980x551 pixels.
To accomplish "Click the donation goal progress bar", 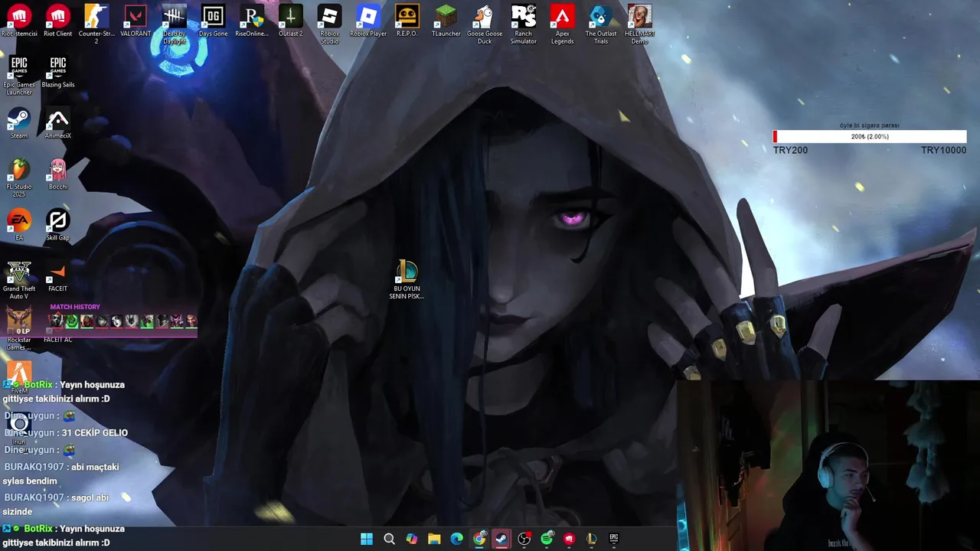I will click(870, 136).
